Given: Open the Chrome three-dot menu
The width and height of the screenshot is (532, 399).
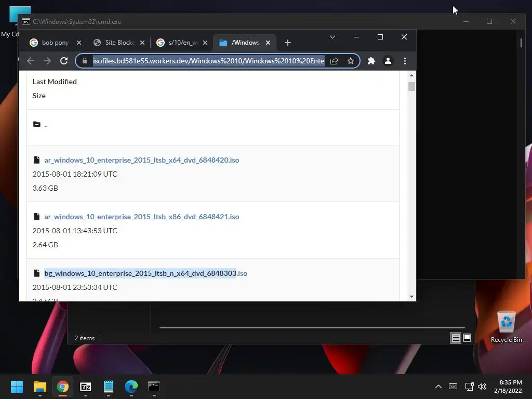Looking at the screenshot, I should (405, 61).
